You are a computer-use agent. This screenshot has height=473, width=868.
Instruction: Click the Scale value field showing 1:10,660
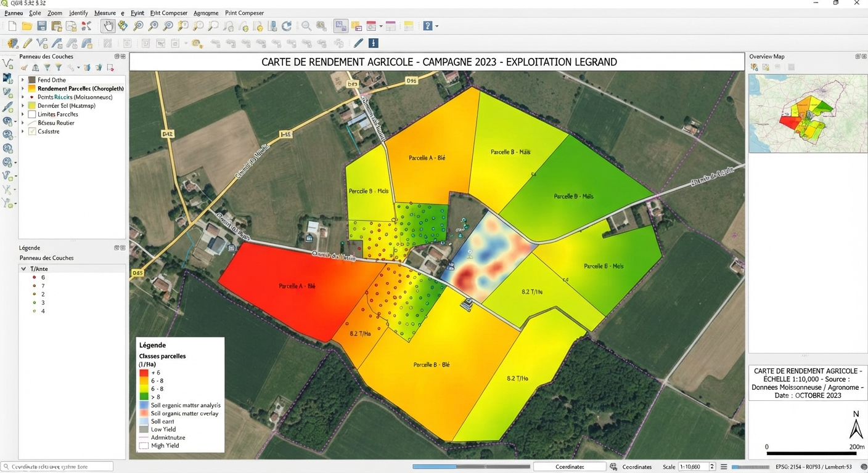pos(694,467)
